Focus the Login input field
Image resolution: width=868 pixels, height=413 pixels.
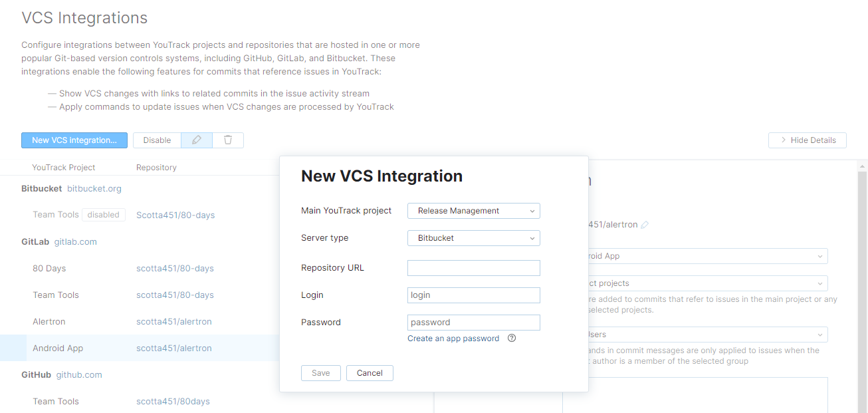pos(473,295)
